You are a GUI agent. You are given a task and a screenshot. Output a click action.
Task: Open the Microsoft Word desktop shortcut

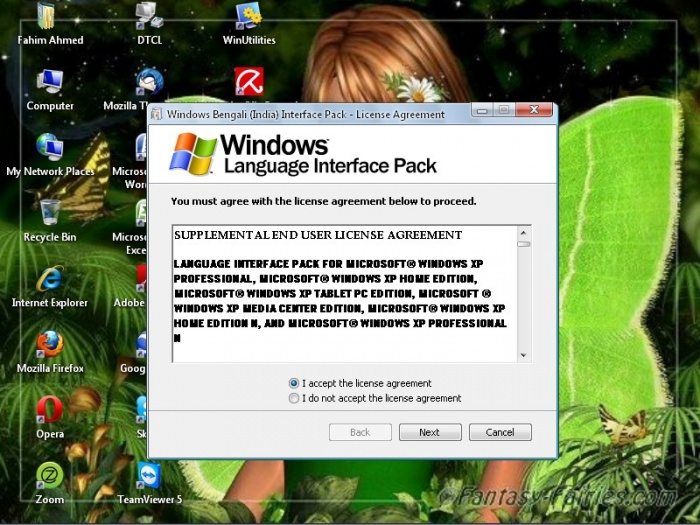point(141,147)
